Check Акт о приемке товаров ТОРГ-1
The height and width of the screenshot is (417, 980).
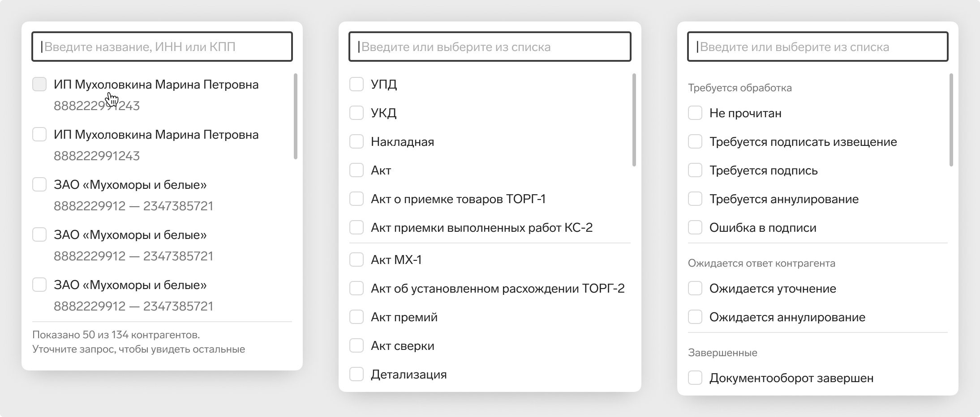(357, 199)
